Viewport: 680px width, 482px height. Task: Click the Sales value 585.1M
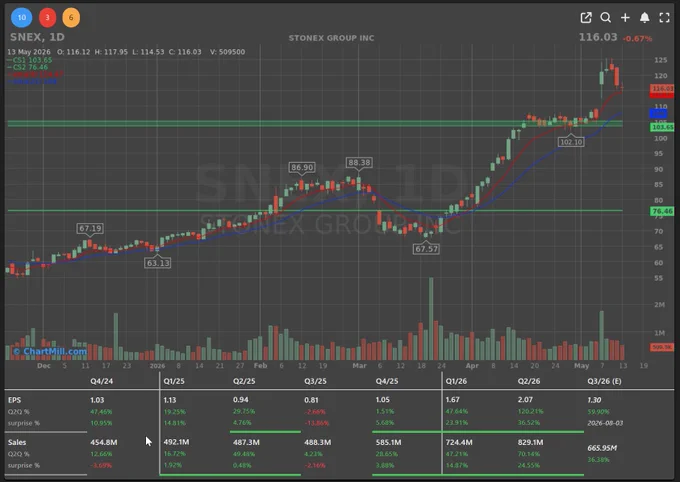click(x=389, y=442)
